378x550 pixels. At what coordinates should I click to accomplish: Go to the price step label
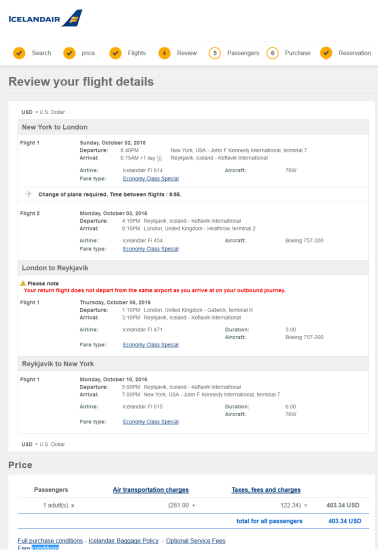click(x=88, y=53)
